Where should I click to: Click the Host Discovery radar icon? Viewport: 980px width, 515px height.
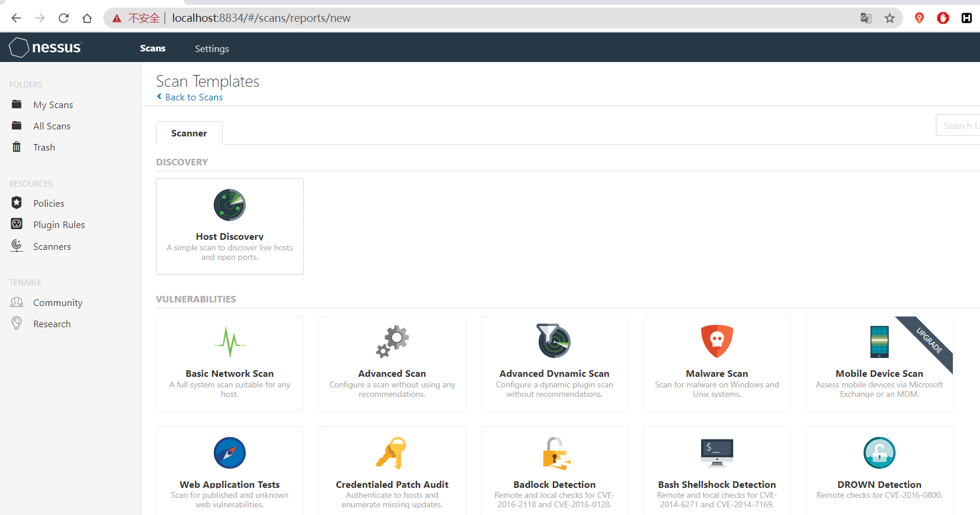(230, 205)
